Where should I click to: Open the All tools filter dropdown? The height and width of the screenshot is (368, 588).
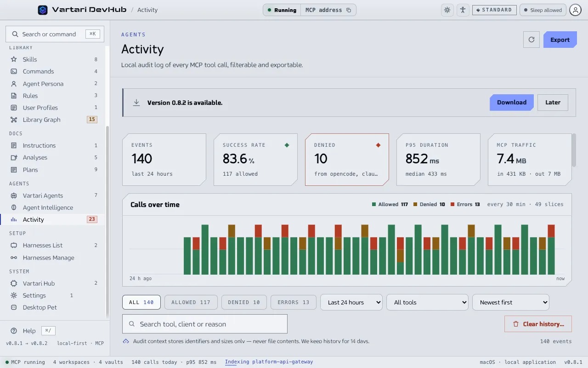(428, 302)
